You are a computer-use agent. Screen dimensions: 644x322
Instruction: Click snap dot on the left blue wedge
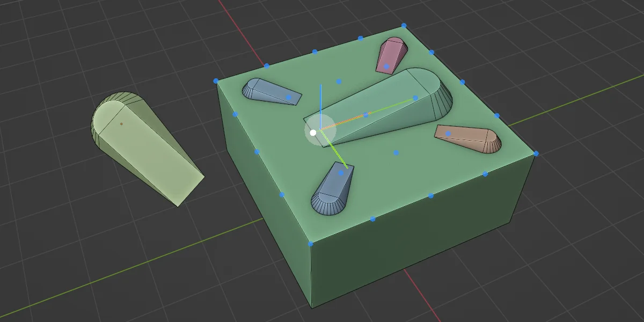[288, 97]
